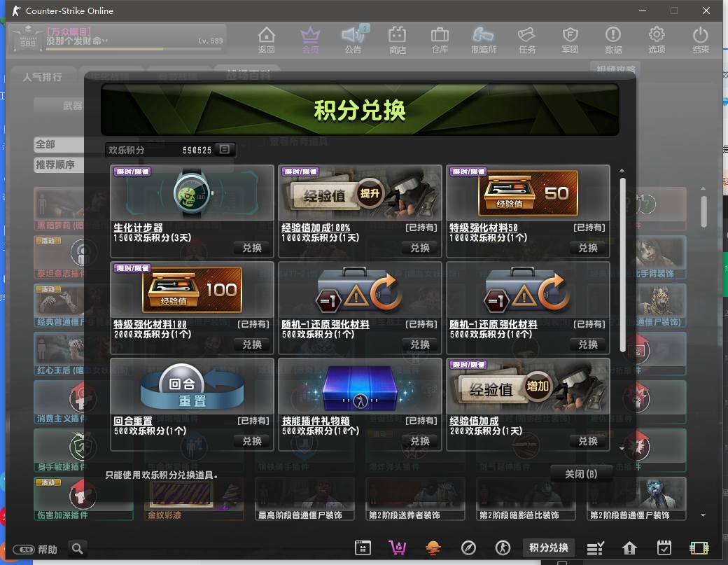Open the 公告 announcement megaphone
The image size is (728, 565).
pyautogui.click(x=353, y=39)
